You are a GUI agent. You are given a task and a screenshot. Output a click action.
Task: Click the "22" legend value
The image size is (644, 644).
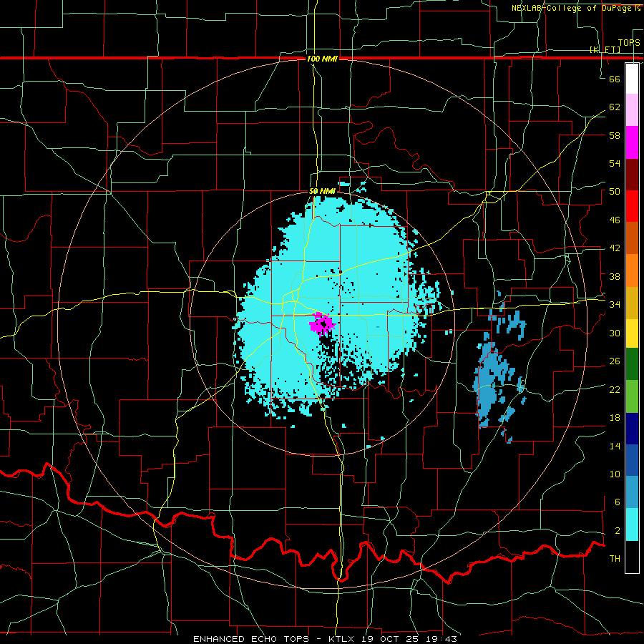coord(615,390)
